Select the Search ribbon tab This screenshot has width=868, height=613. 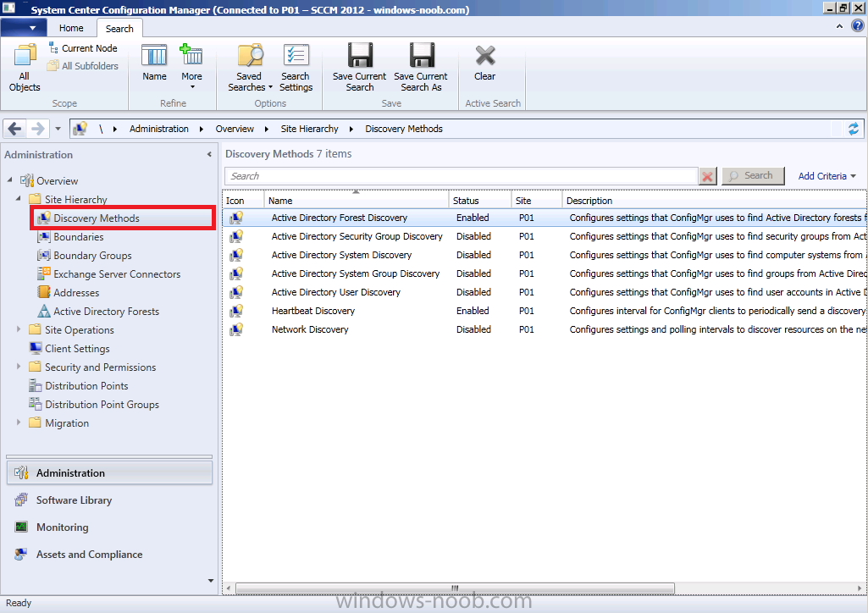(119, 29)
